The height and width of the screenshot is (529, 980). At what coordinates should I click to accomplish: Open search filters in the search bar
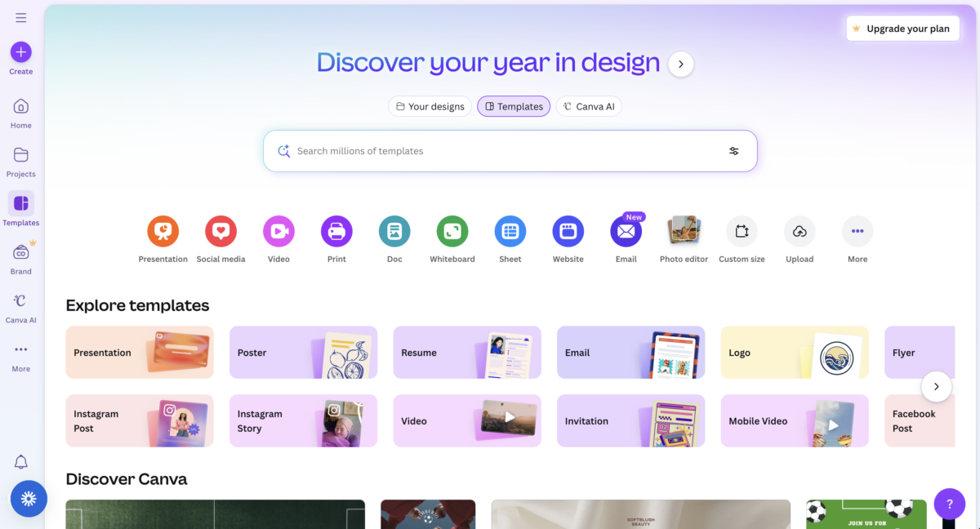pos(733,150)
